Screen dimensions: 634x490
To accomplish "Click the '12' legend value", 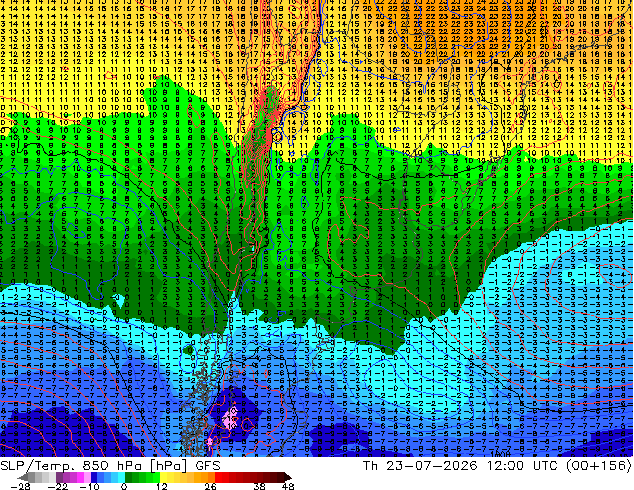I will click(x=162, y=486).
